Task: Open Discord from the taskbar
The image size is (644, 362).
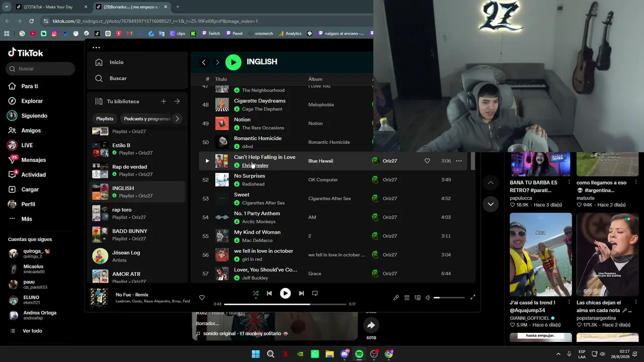Action: point(345,354)
